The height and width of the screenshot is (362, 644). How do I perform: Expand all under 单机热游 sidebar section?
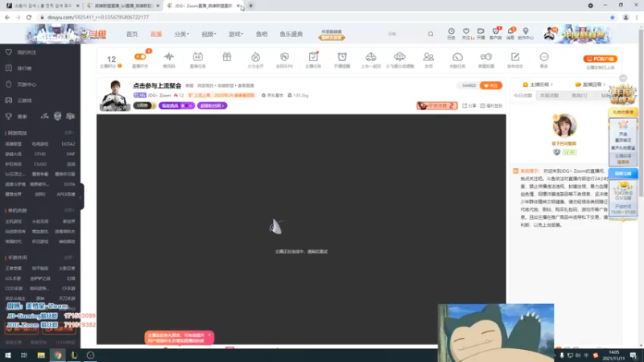69,210
